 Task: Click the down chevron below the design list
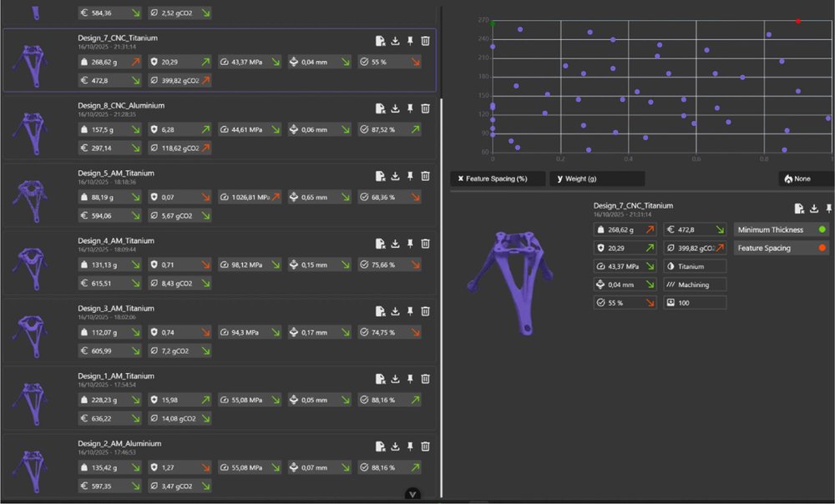point(412,494)
